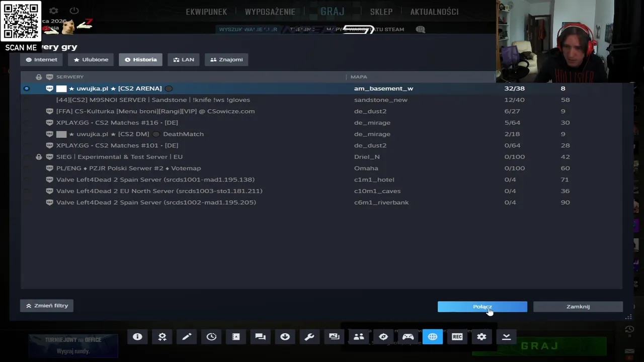
Task: Click the green GRAJ button at bottom
Action: click(539, 346)
